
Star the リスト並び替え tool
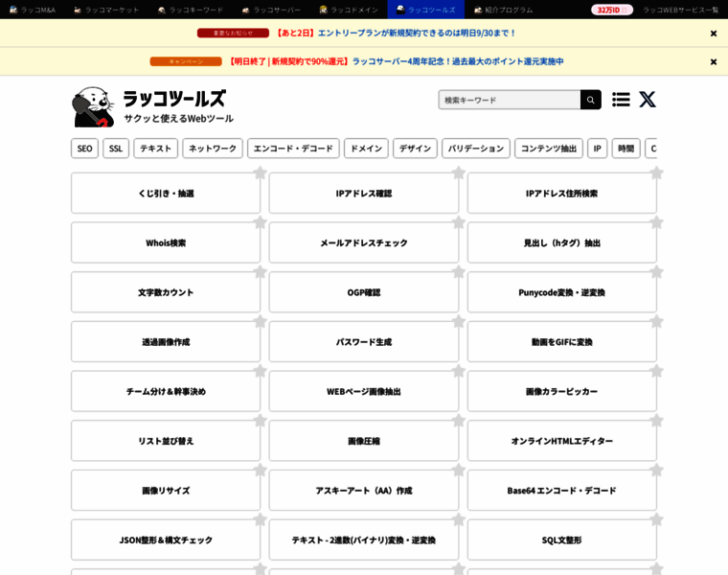click(260, 421)
